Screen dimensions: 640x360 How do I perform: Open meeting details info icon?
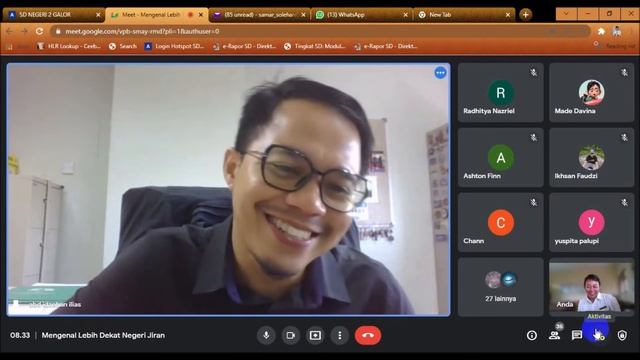(531, 336)
